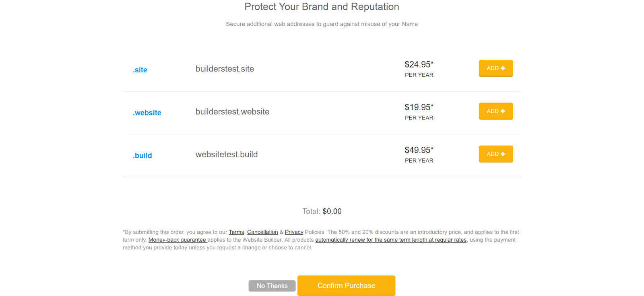This screenshot has width=644, height=296.
Task: Select the builderstest.website domain name text
Action: (232, 112)
